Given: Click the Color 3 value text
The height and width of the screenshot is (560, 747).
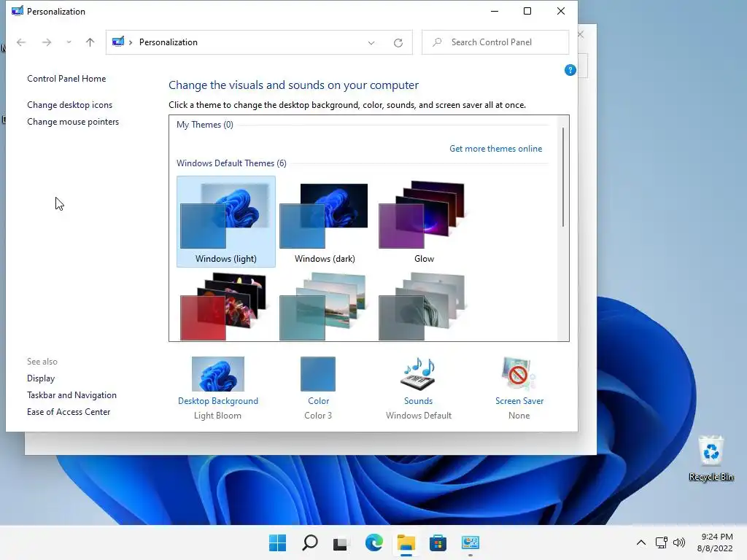Looking at the screenshot, I should [318, 416].
